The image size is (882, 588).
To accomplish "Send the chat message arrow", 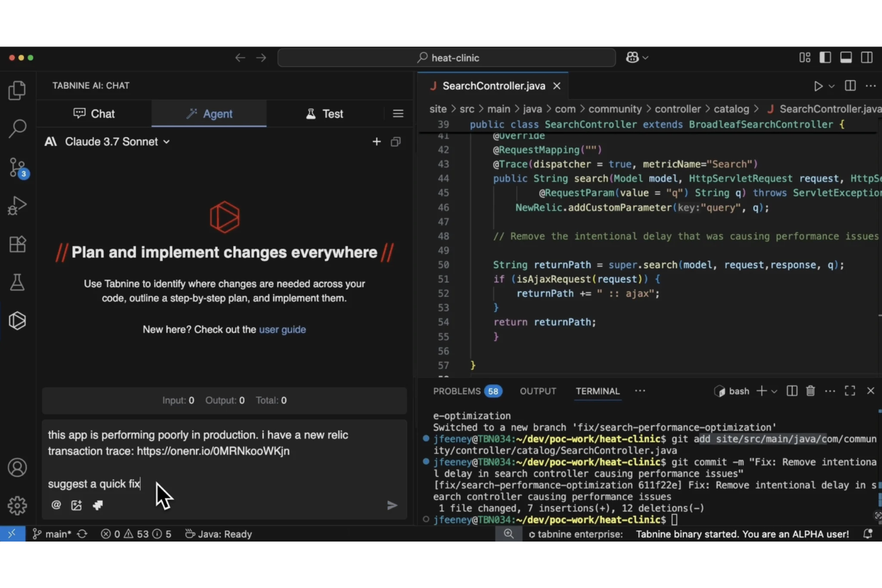I will pyautogui.click(x=392, y=505).
